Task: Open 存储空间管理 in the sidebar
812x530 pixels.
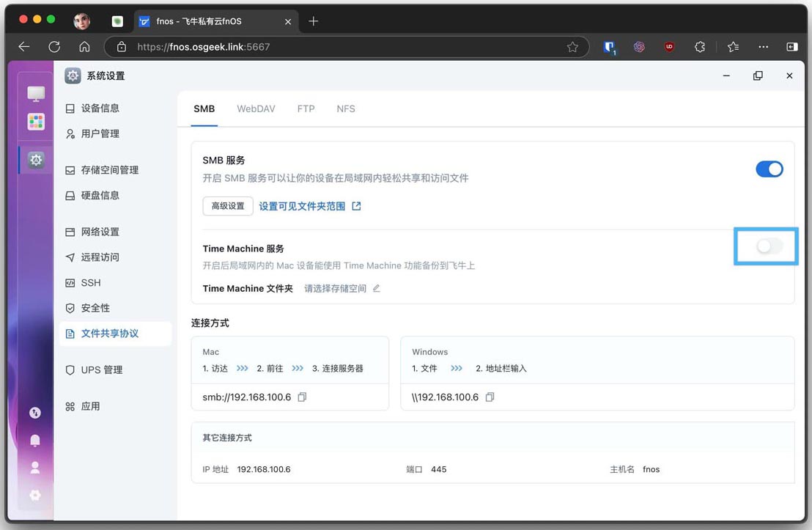Action: pyautogui.click(x=109, y=170)
